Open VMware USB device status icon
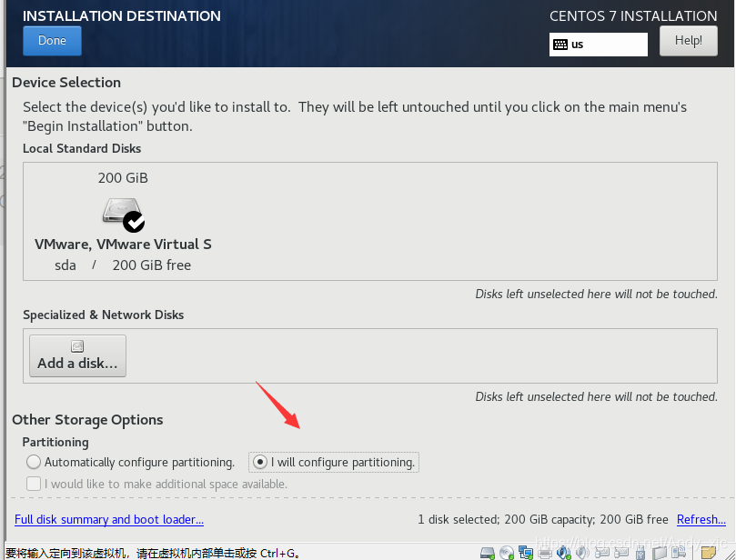The image size is (736, 560). click(x=640, y=553)
